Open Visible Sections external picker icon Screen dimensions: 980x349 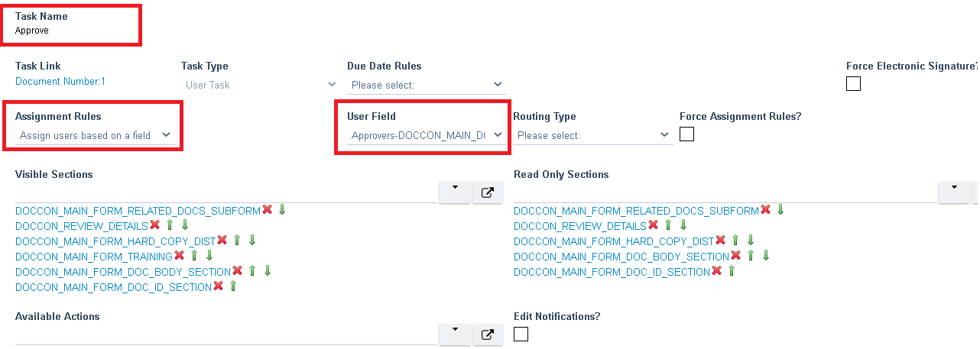(487, 192)
